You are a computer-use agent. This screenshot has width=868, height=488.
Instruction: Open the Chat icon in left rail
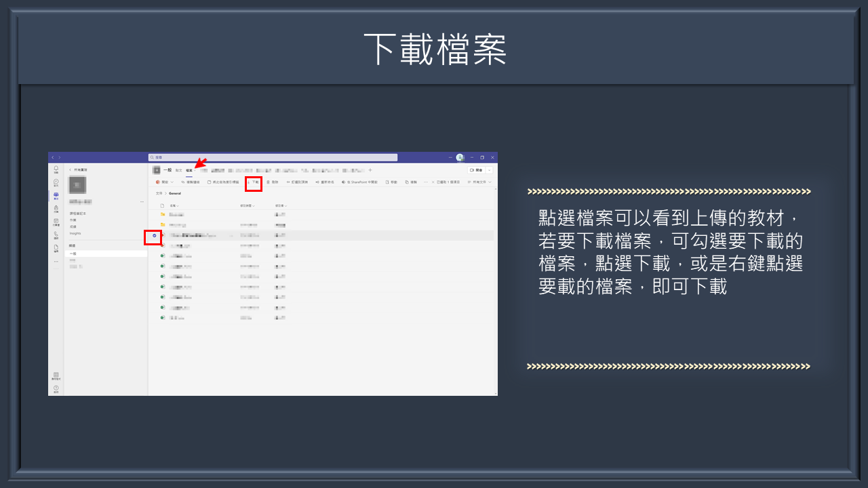56,183
